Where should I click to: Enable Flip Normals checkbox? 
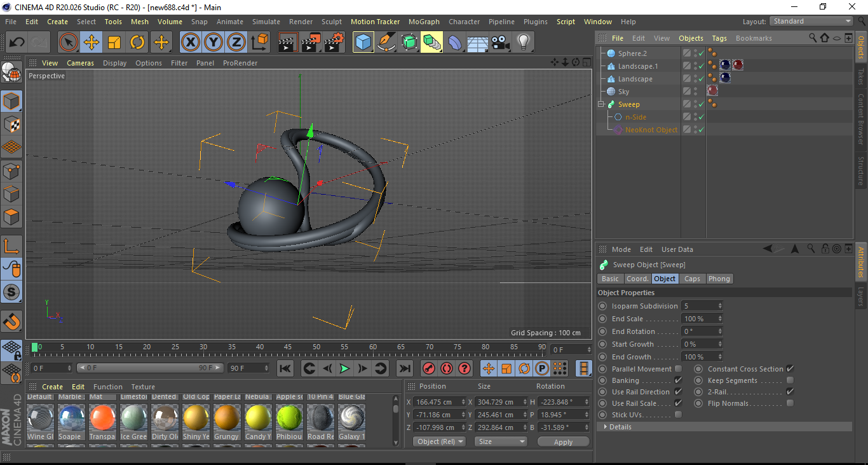click(x=790, y=403)
